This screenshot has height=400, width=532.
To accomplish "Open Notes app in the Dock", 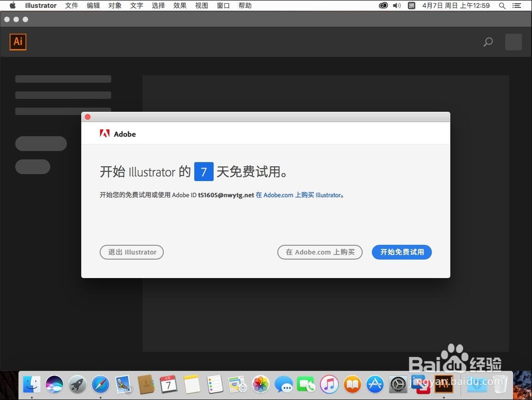I will click(192, 385).
